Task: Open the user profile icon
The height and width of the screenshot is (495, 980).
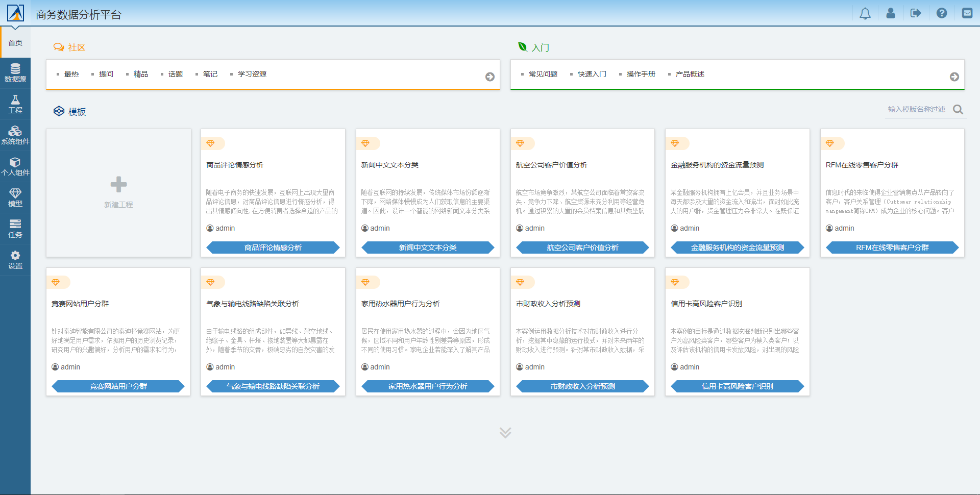Action: (x=891, y=13)
